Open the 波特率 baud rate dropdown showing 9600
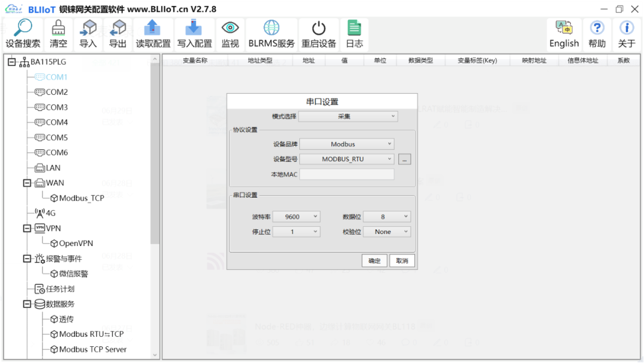 point(298,216)
